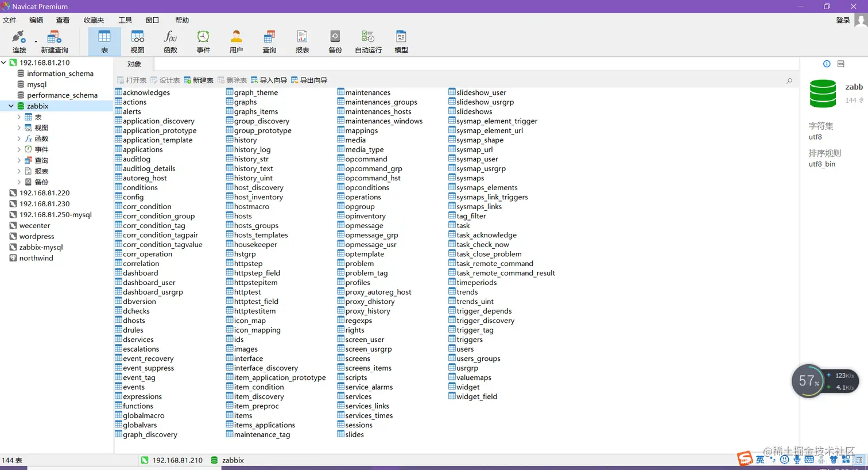868x470 pixels.
Task: Switch to the 对象 tab
Action: (x=134, y=64)
